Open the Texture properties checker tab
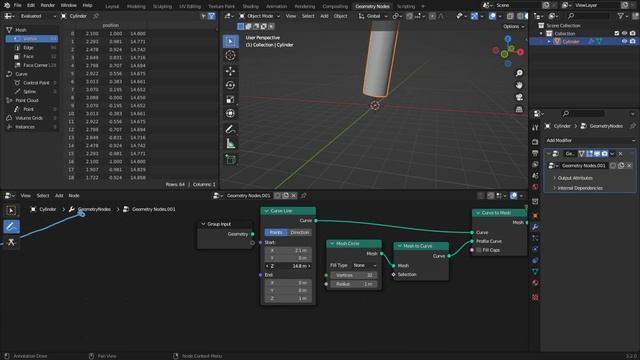This screenshot has width=640, height=360. point(535,297)
